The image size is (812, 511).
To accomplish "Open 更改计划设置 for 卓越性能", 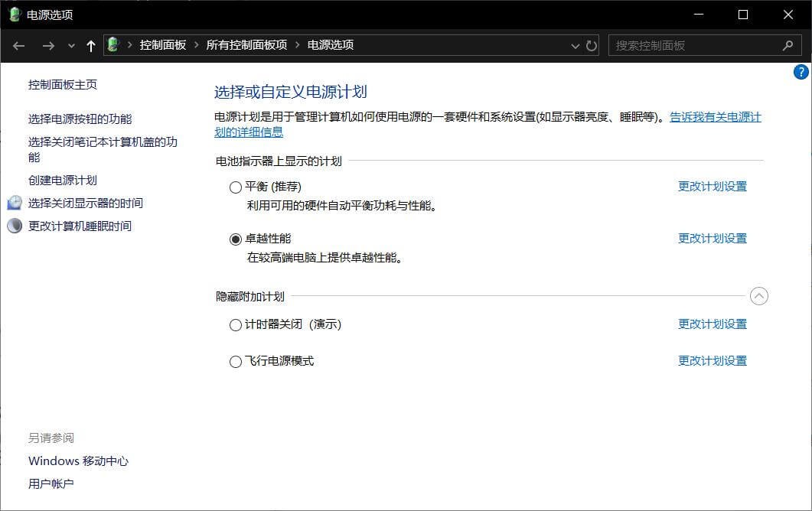I will point(712,238).
